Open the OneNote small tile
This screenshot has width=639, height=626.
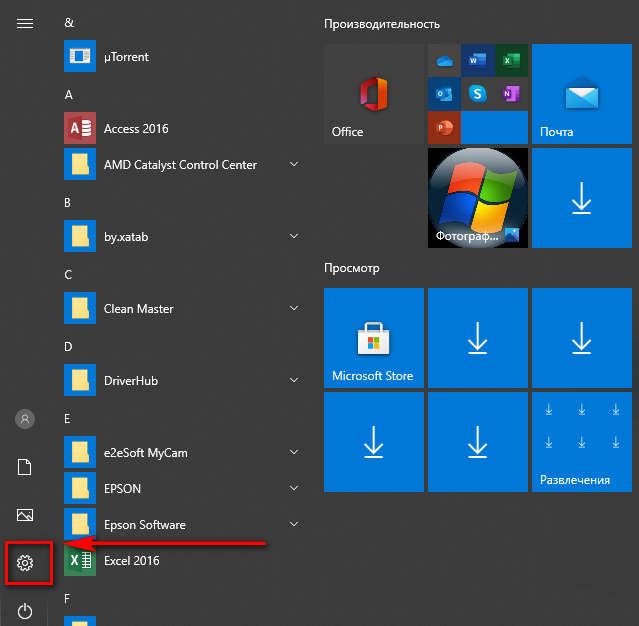511,94
